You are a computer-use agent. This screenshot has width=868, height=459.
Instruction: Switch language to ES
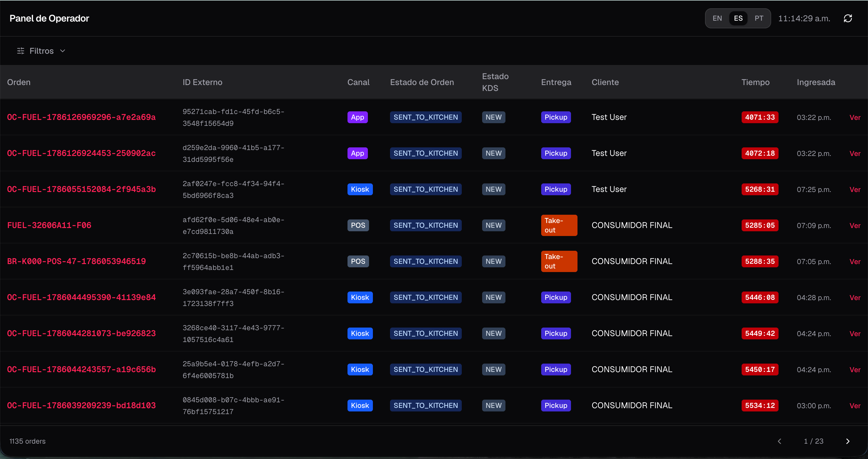pyautogui.click(x=738, y=19)
